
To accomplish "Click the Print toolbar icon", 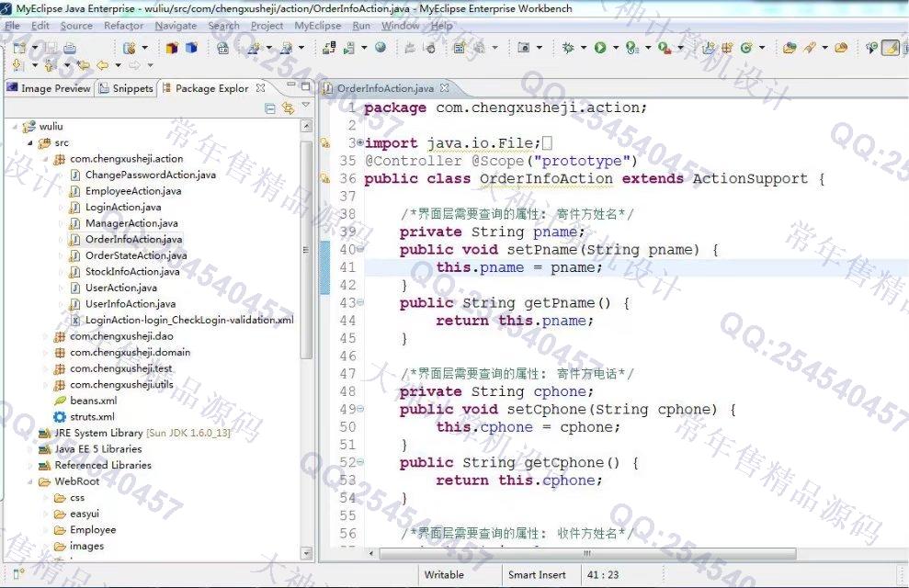I will [70, 48].
